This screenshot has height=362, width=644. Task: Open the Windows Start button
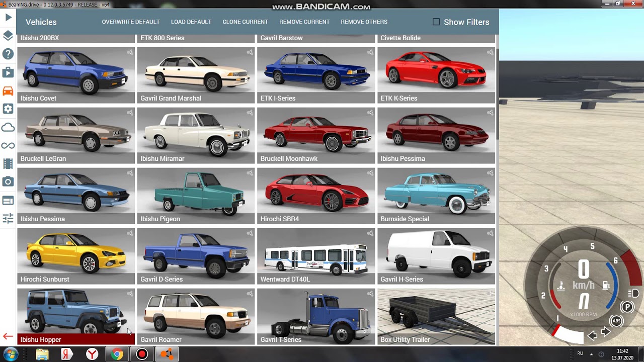coord(10,354)
